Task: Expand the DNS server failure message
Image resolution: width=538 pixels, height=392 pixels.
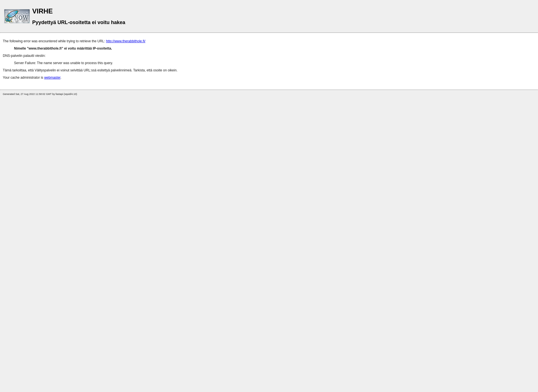Action: [x=63, y=63]
